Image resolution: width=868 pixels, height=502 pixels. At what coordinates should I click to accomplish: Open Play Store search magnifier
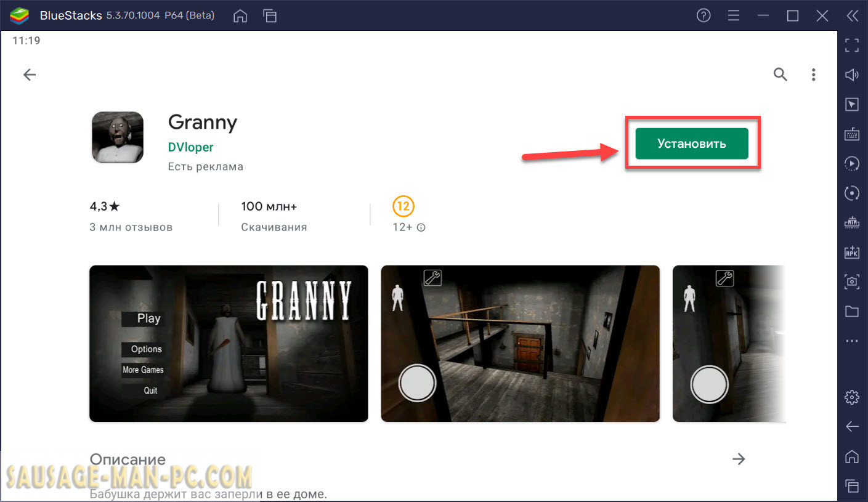click(x=781, y=75)
